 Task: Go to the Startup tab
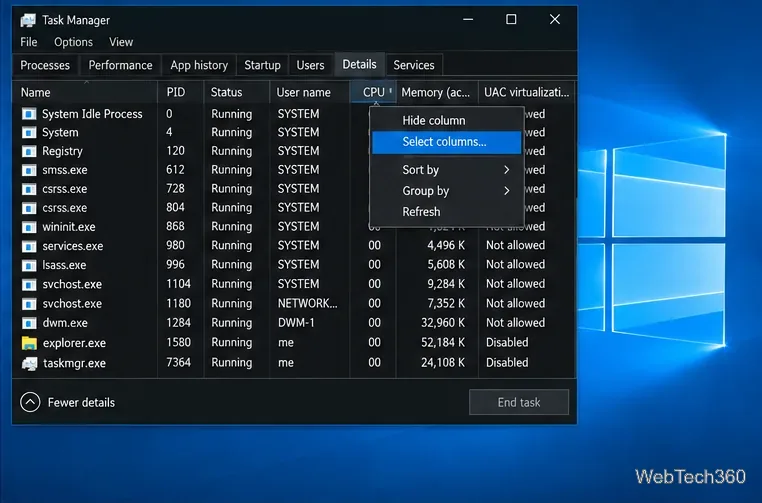coord(262,65)
